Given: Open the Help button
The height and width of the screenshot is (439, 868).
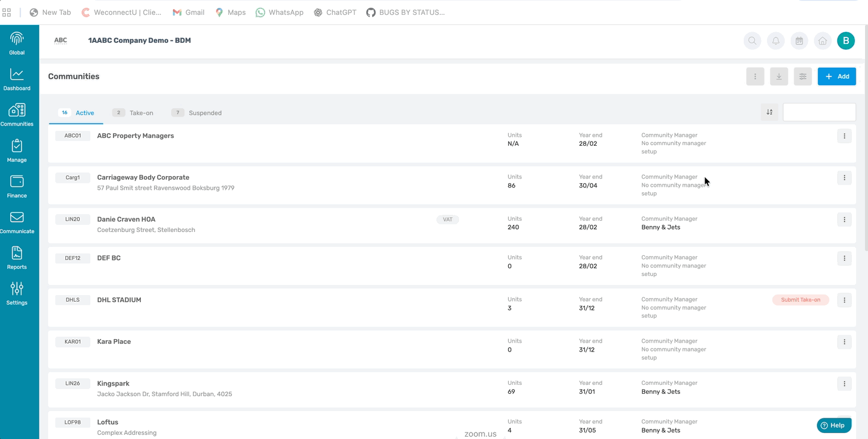Looking at the screenshot, I should click(834, 425).
